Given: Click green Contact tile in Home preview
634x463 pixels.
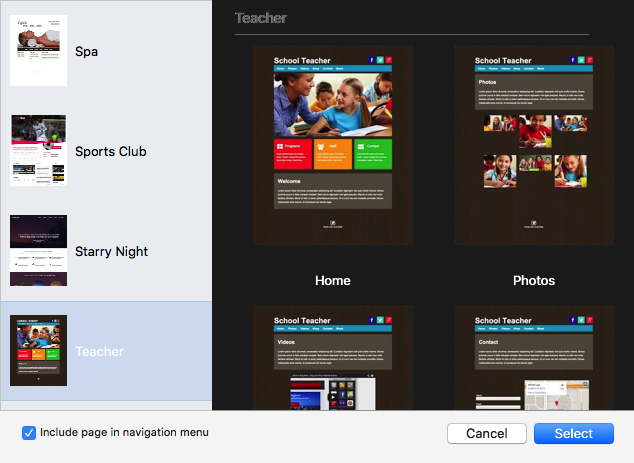Looking at the screenshot, I should [x=373, y=154].
